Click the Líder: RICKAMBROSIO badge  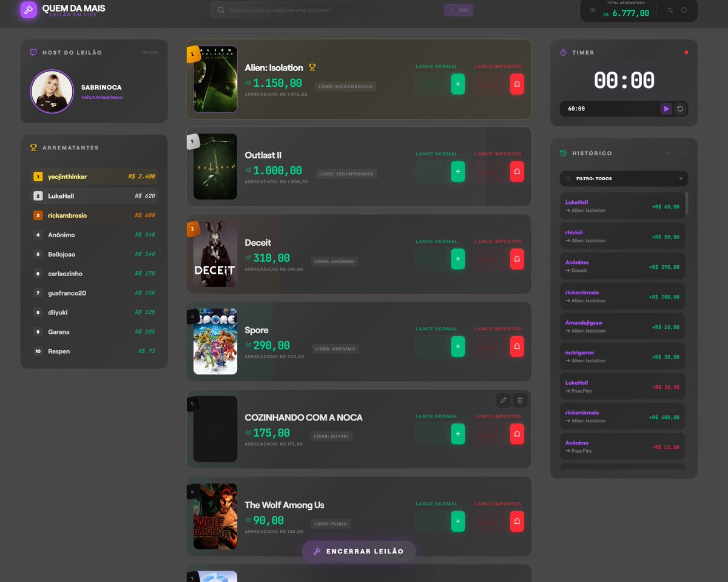tap(346, 87)
